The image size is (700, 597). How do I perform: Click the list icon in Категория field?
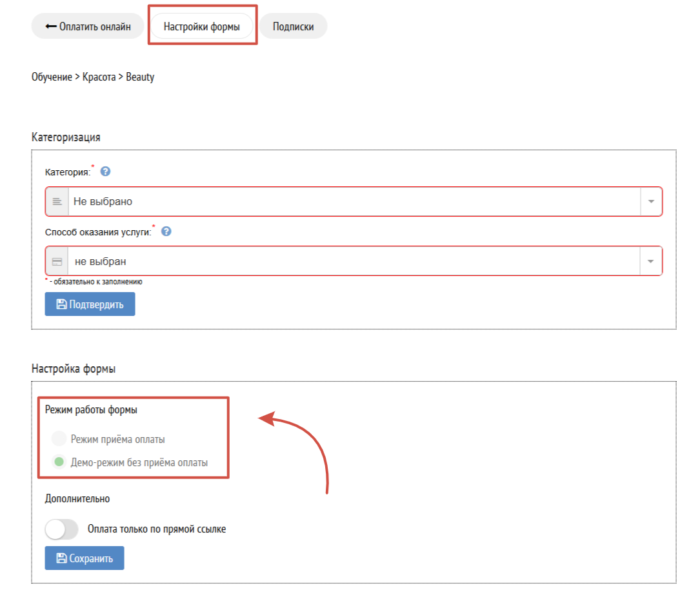coord(57,202)
